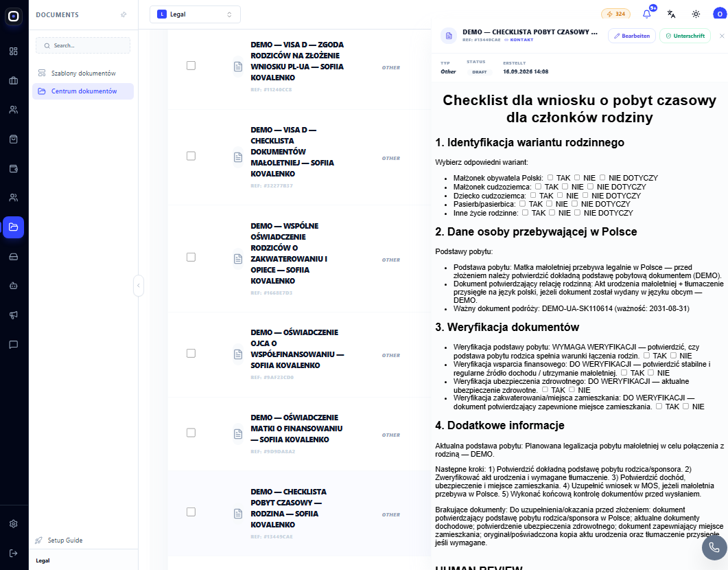Screen dimensions: 728x570
Task: Open document titled Wspólne Oświadczenie Rodziców o Zakwaterowaniu
Action: [x=289, y=253]
